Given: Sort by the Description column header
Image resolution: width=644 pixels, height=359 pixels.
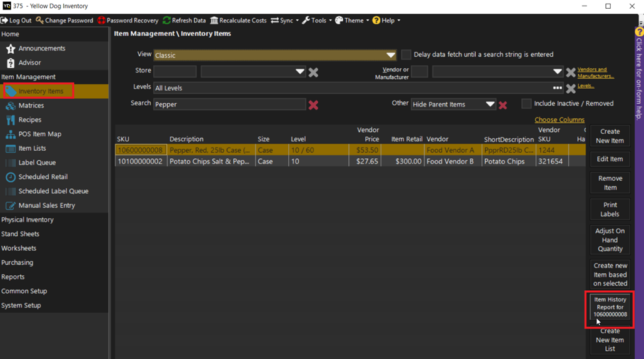Looking at the screenshot, I should 186,139.
